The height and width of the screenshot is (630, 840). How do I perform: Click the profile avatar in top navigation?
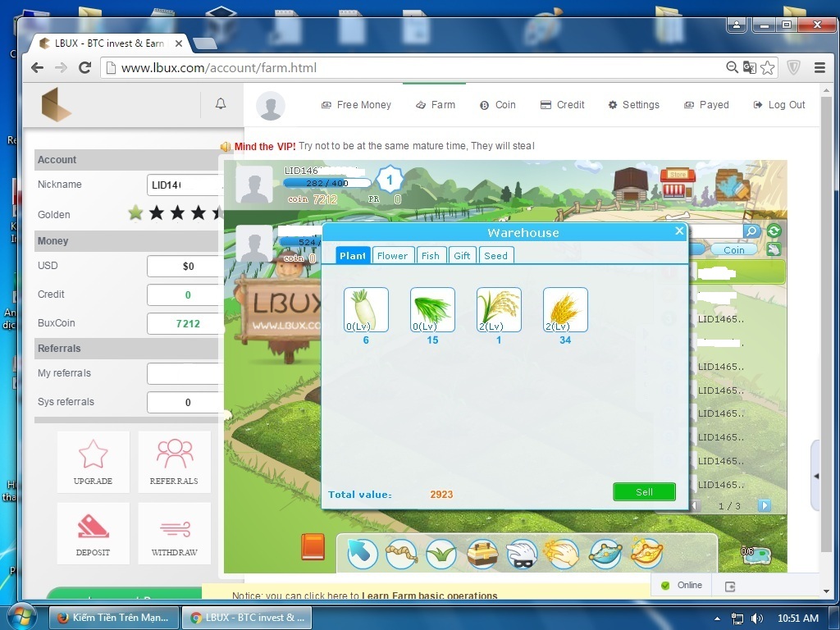271,106
